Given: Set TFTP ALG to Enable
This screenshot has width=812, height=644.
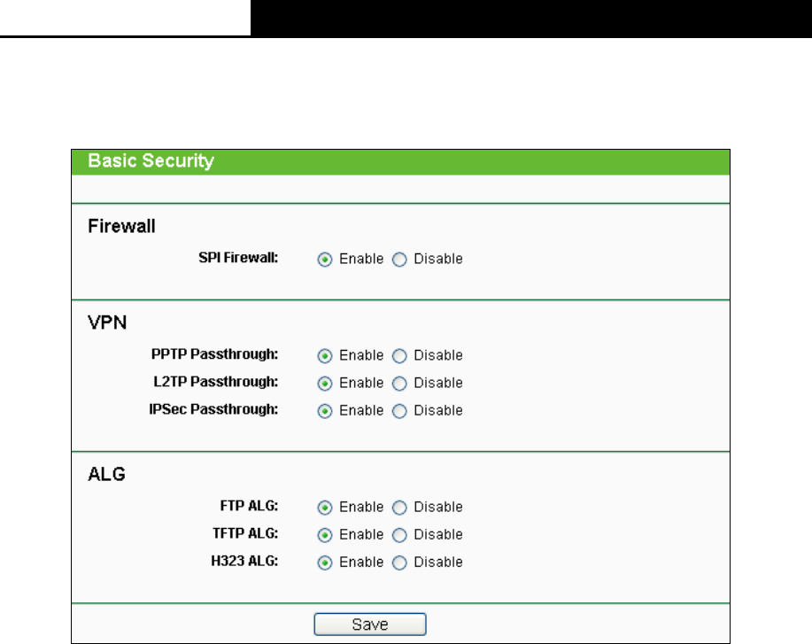Looking at the screenshot, I should click(325, 535).
